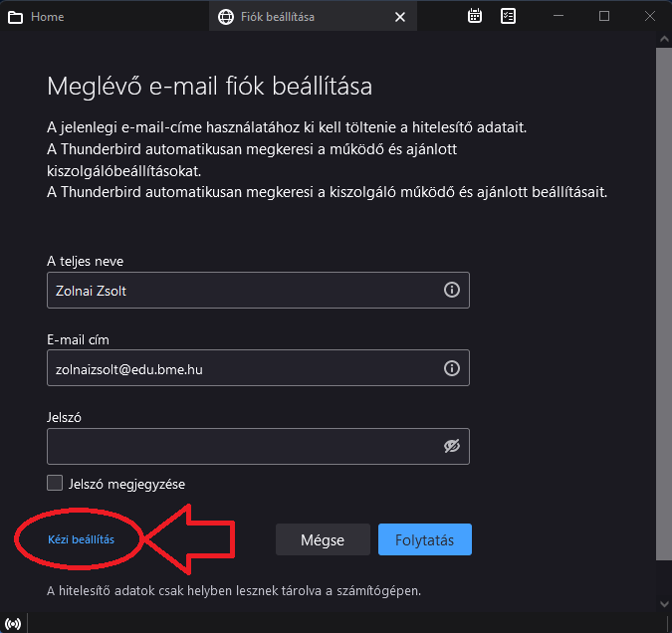
Task: Click the folder icon on Home tab
Action: (15, 17)
